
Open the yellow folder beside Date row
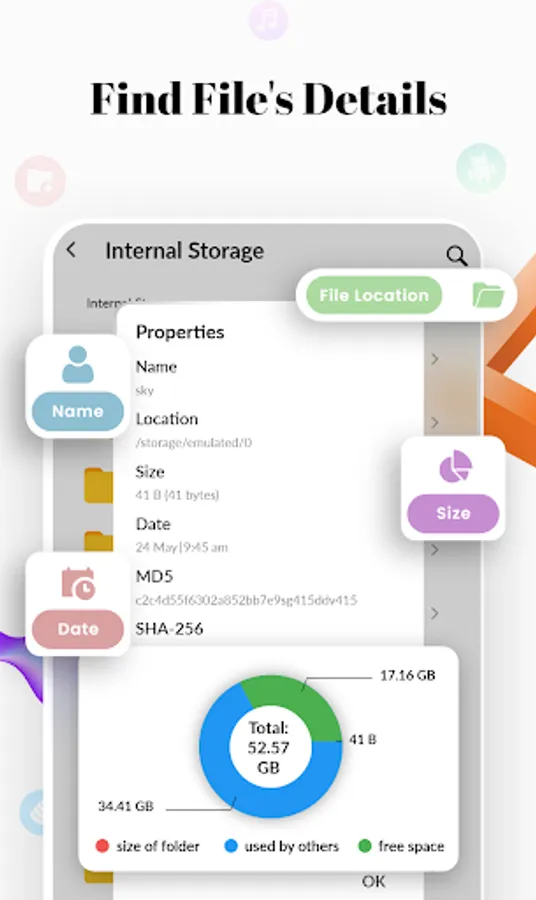(x=98, y=541)
